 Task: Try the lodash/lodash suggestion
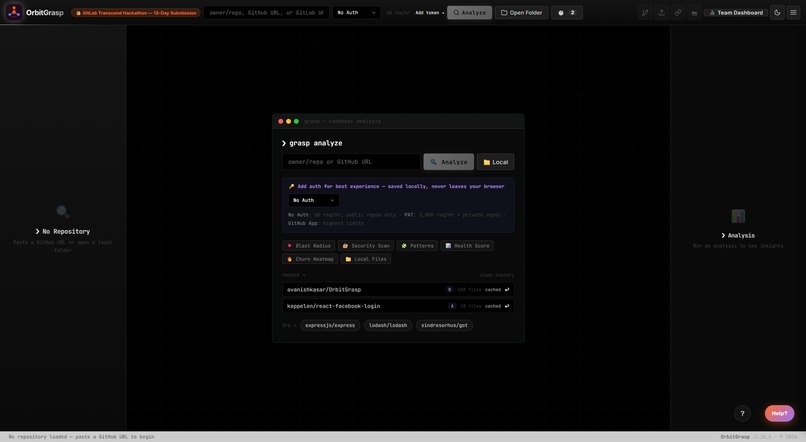[x=388, y=325]
